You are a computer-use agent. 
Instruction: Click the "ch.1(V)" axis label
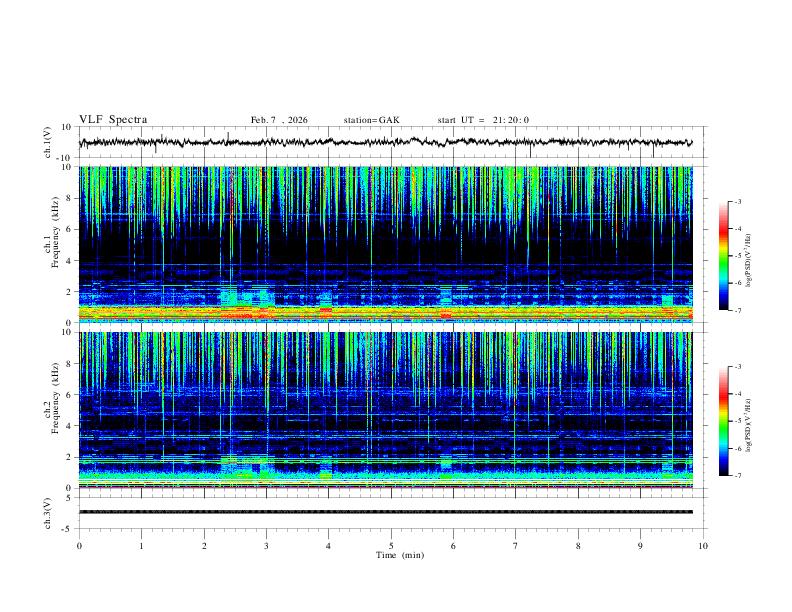48,142
